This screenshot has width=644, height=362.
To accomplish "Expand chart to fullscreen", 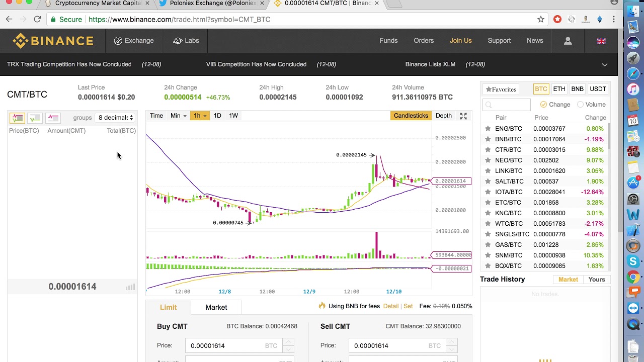I will [x=463, y=116].
